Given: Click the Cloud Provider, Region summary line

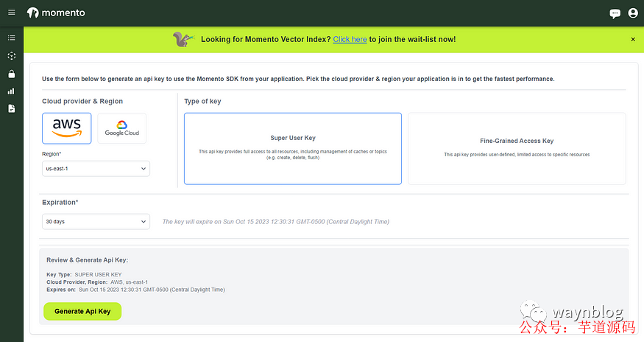Looking at the screenshot, I should 97,282.
